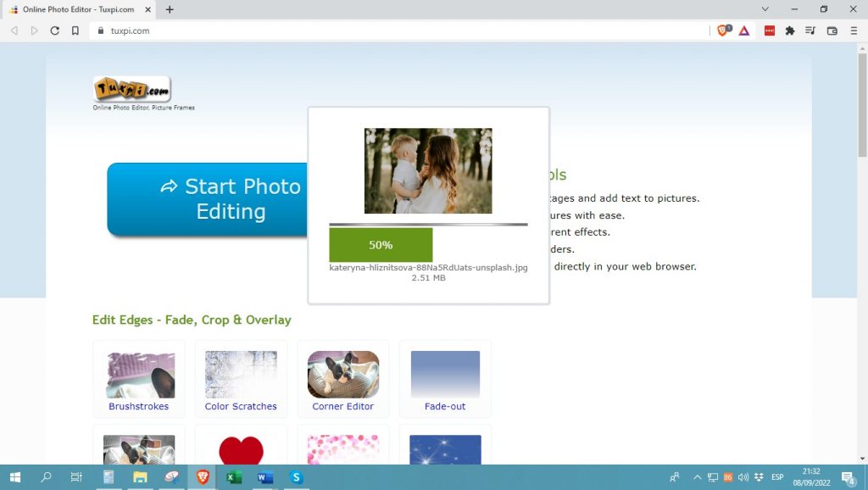Open the browser extensions puzzle icon
Image resolution: width=868 pixels, height=490 pixels.
pyautogui.click(x=790, y=31)
